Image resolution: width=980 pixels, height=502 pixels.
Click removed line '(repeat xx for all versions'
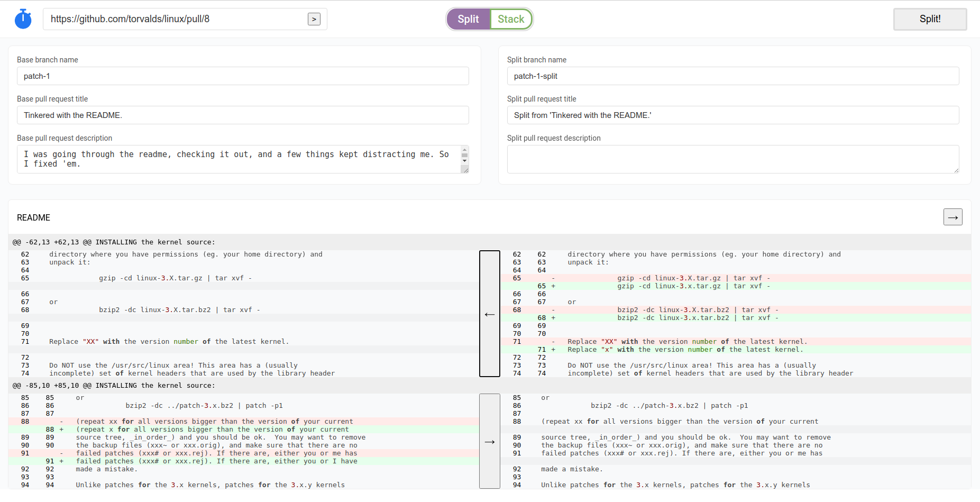coord(244,422)
